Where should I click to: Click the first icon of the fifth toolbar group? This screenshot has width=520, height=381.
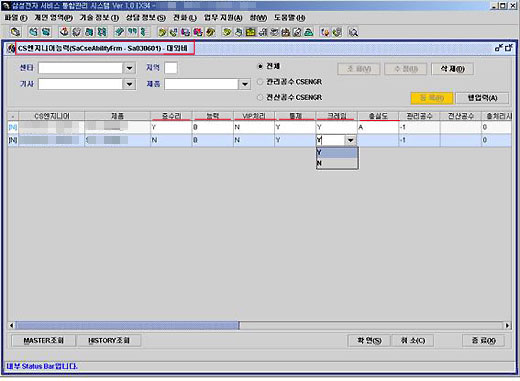pyautogui.click(x=162, y=32)
